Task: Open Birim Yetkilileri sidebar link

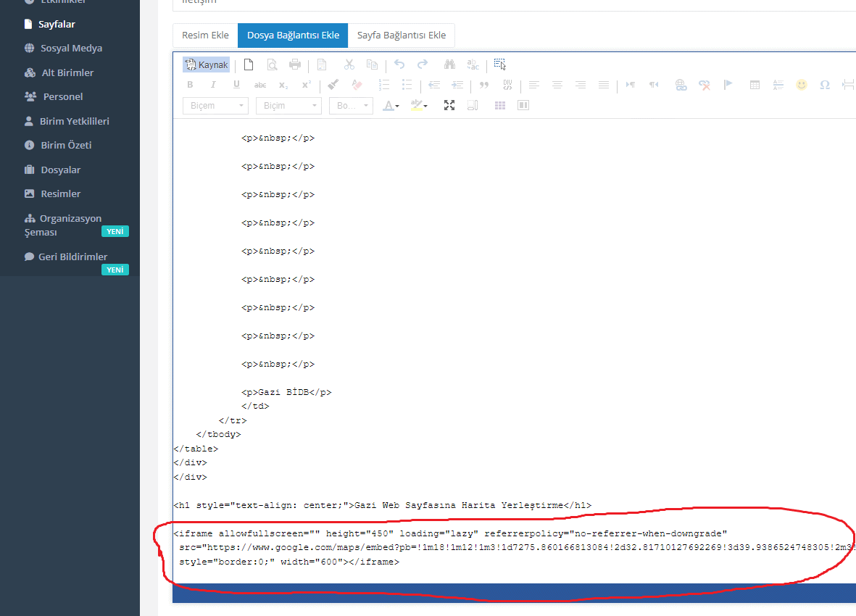Action: click(67, 121)
